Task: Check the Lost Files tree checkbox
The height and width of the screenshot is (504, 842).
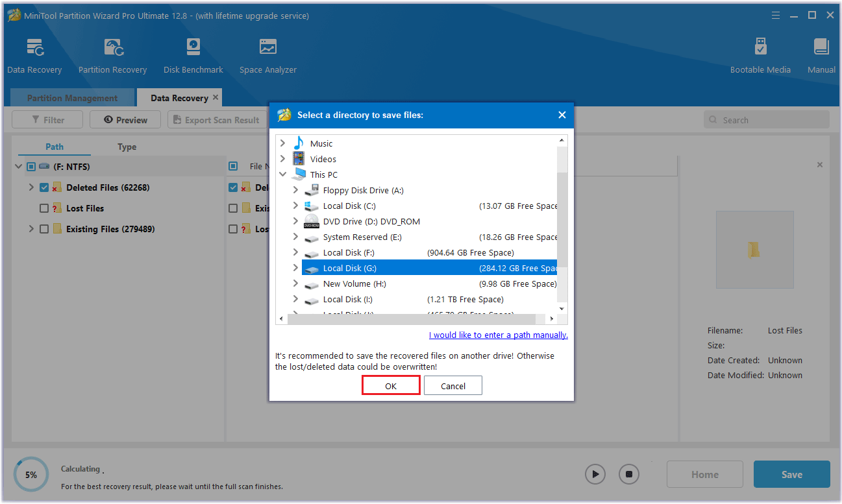Action: point(44,208)
